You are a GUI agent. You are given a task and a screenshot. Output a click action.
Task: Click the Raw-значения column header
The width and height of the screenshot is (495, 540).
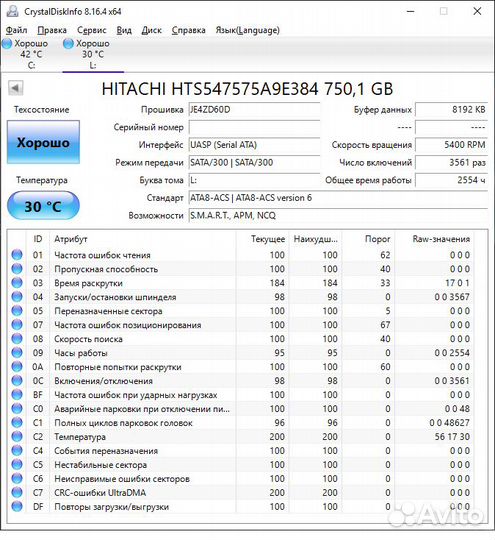click(433, 239)
